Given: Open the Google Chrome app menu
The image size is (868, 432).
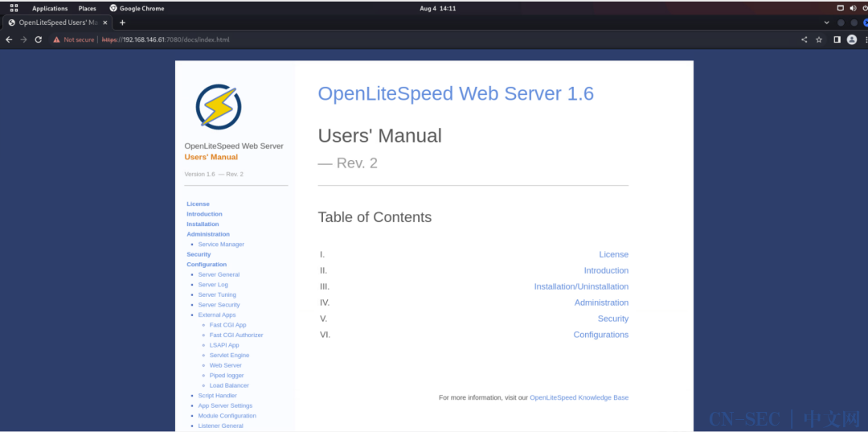Looking at the screenshot, I should 137,8.
